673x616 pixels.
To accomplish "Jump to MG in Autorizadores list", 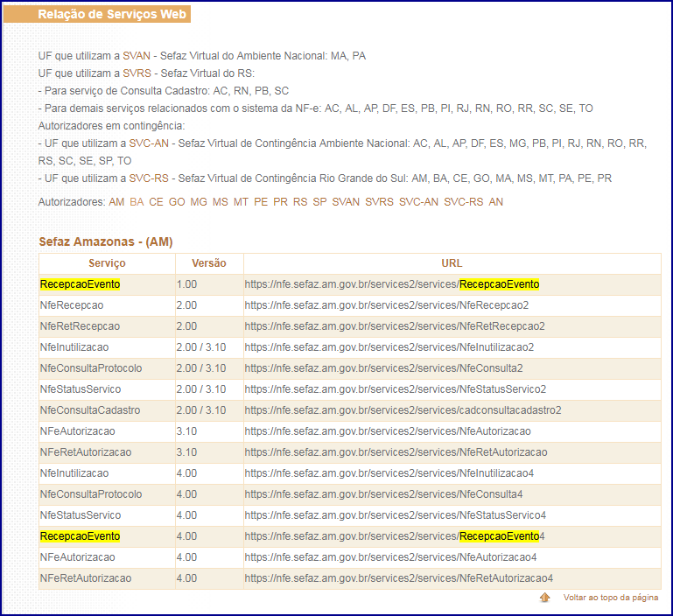I will (199, 202).
